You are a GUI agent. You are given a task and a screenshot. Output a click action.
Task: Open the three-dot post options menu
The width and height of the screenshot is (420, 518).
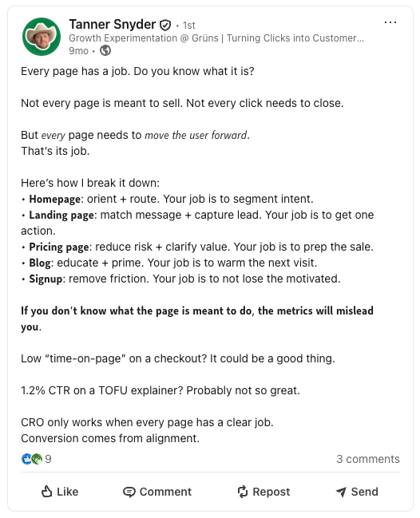coord(390,22)
